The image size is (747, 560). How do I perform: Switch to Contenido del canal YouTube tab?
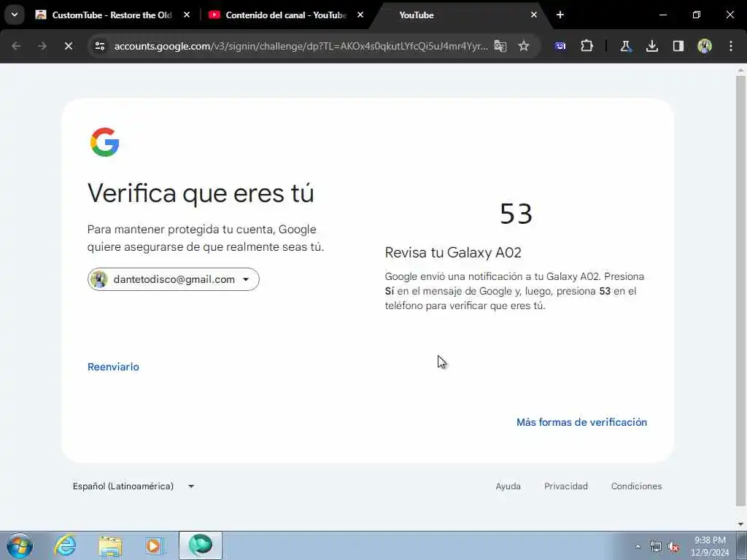point(278,15)
